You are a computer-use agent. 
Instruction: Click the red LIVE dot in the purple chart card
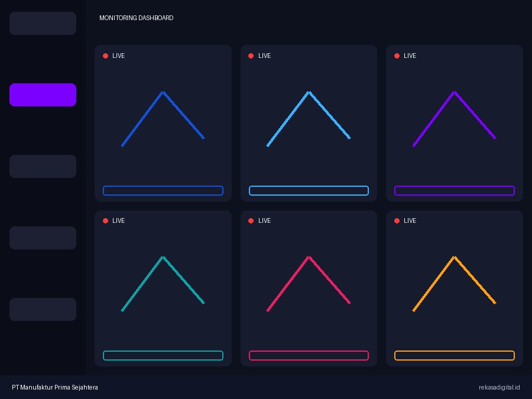tap(397, 56)
